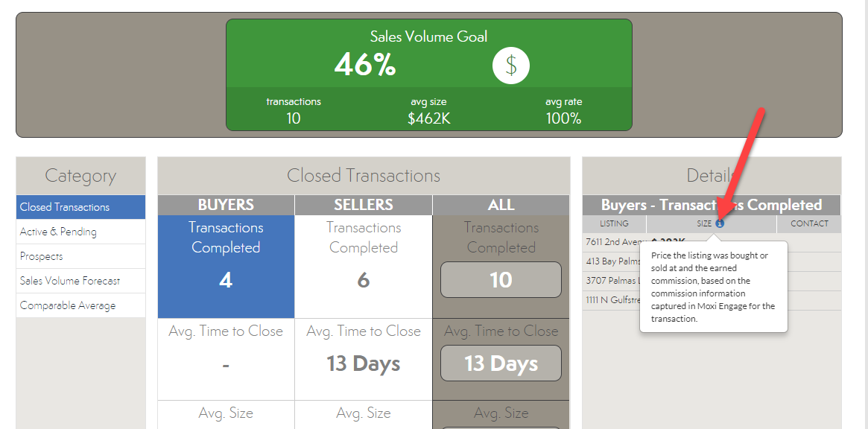Select the ALL column header

point(501,204)
